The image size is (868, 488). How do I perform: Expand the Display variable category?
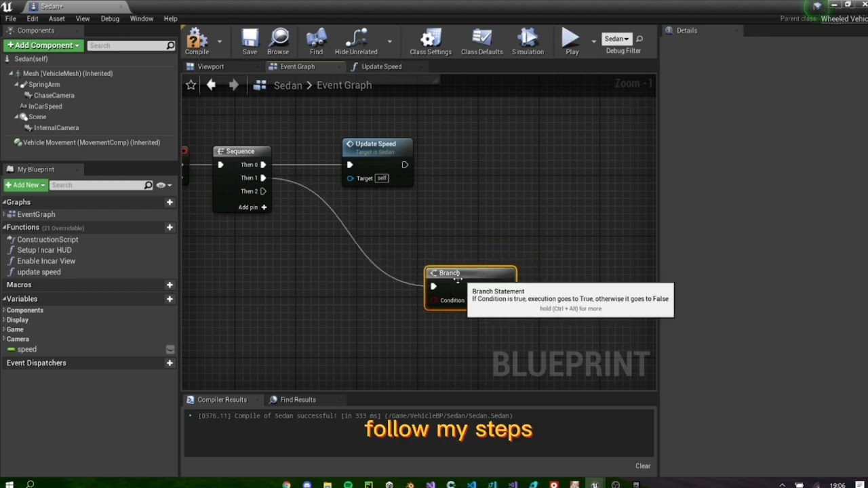click(x=4, y=320)
